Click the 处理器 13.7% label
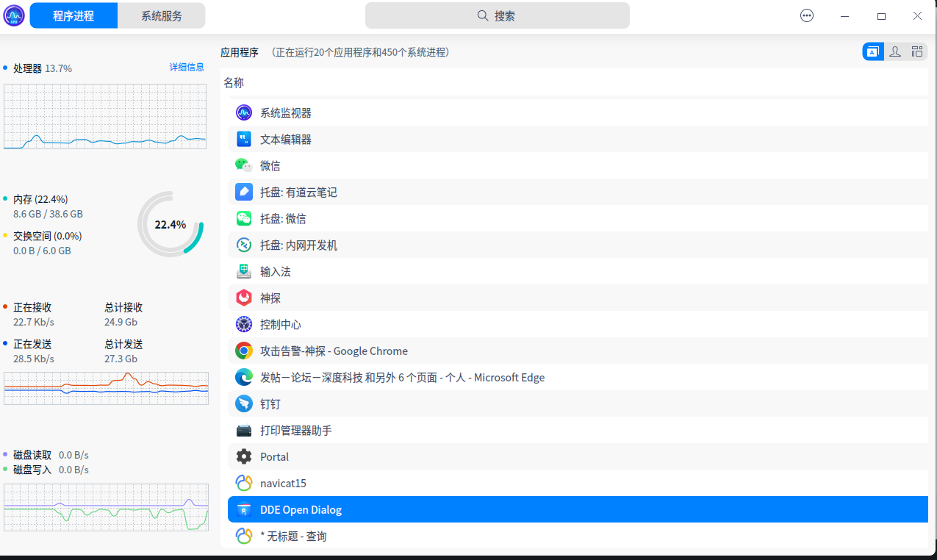 coord(43,68)
